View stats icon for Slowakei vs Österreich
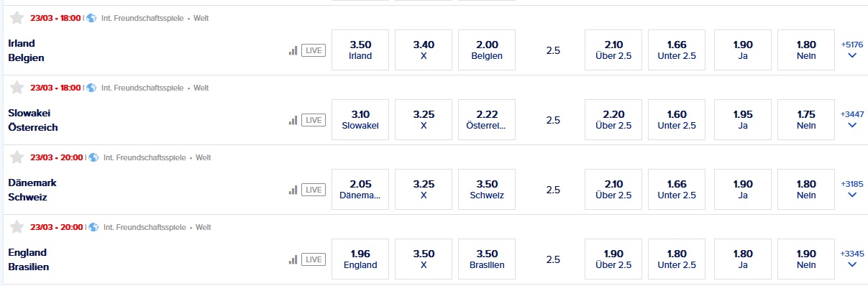This screenshot has height=286, width=868. click(x=293, y=120)
